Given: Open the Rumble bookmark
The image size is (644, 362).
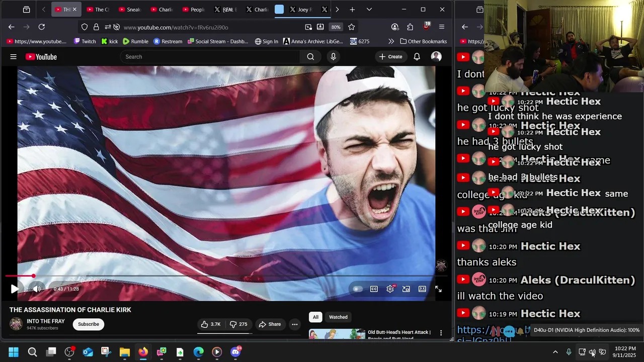Looking at the screenshot, I should click(136, 41).
